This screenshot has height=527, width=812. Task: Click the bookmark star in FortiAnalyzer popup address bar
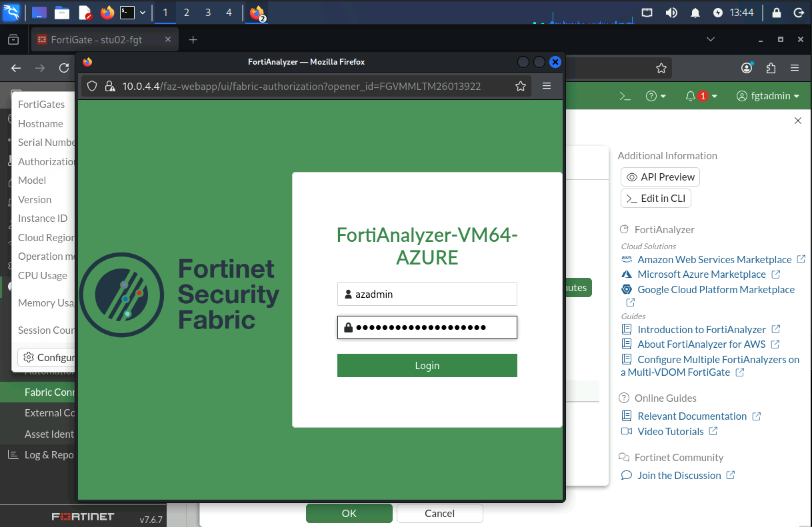coord(521,86)
